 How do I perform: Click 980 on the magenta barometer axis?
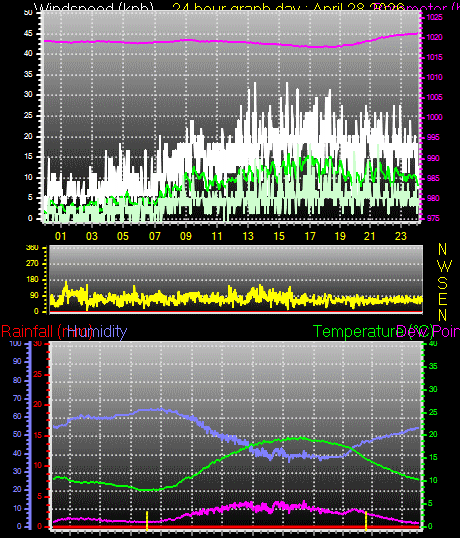pyautogui.click(x=433, y=198)
